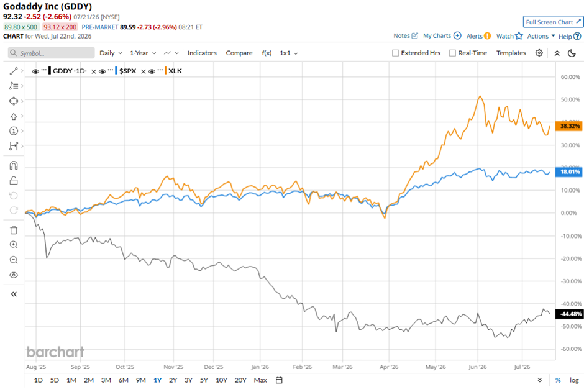Viewport: 584px width, 392px height.
Task: Click the undo arrow icon
Action: (x=14, y=196)
